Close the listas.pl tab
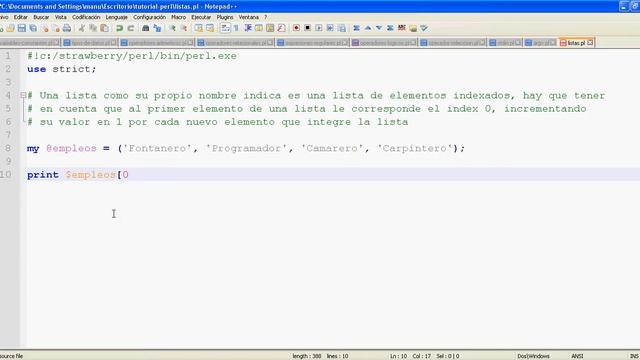Viewport: 640px width, 360px height. (x=590, y=42)
